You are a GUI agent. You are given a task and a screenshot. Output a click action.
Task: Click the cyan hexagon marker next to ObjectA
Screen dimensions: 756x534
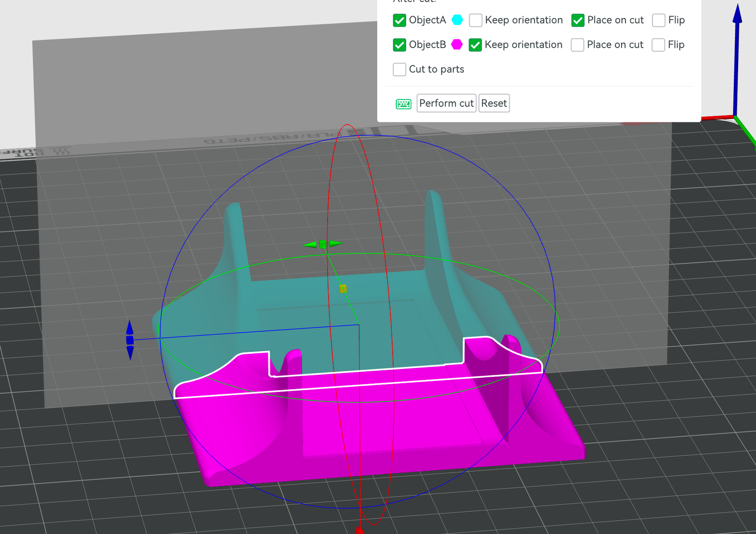point(457,20)
